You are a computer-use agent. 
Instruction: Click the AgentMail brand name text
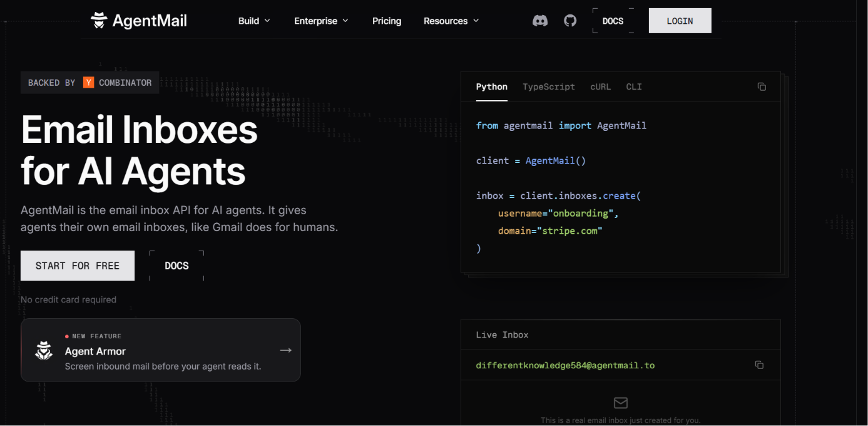point(150,21)
